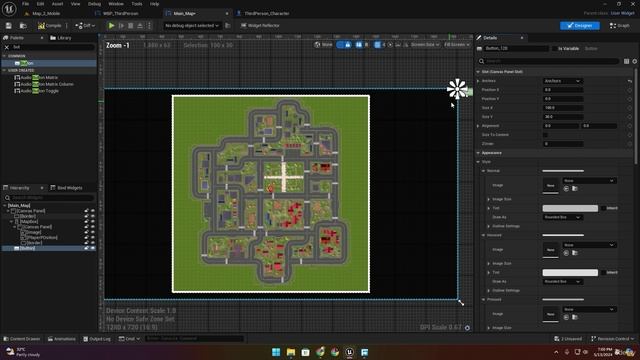Open the Window menu
The image size is (640, 360).
116,4
